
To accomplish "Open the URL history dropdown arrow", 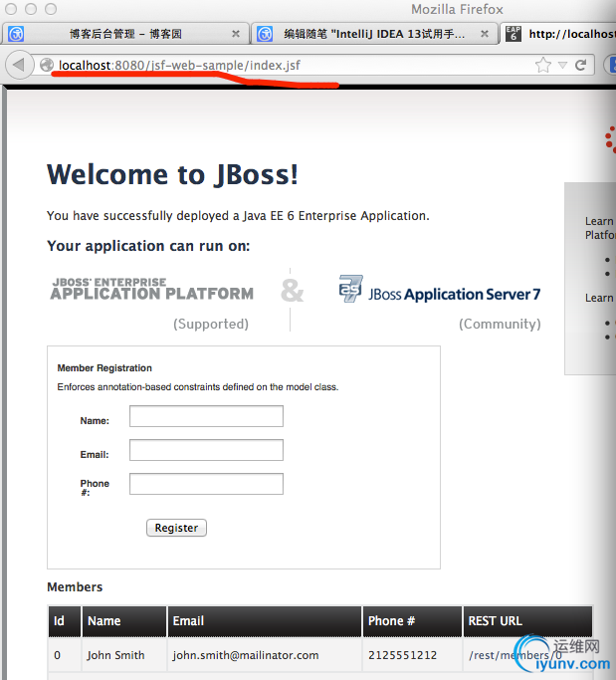I will click(562, 66).
